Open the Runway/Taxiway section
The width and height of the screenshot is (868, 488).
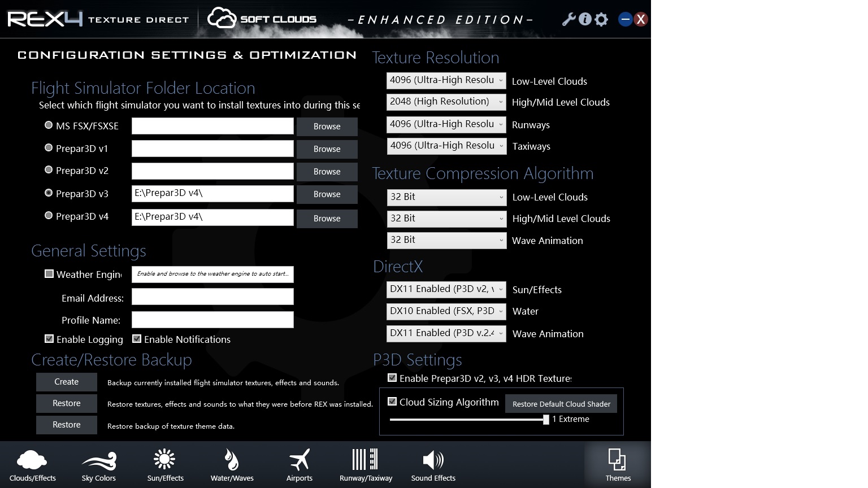[366, 465]
